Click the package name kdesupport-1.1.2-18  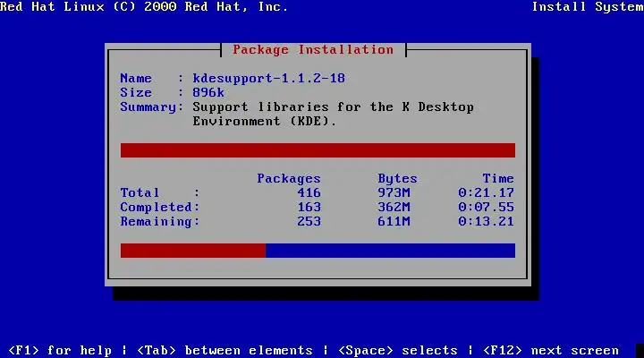tap(268, 79)
